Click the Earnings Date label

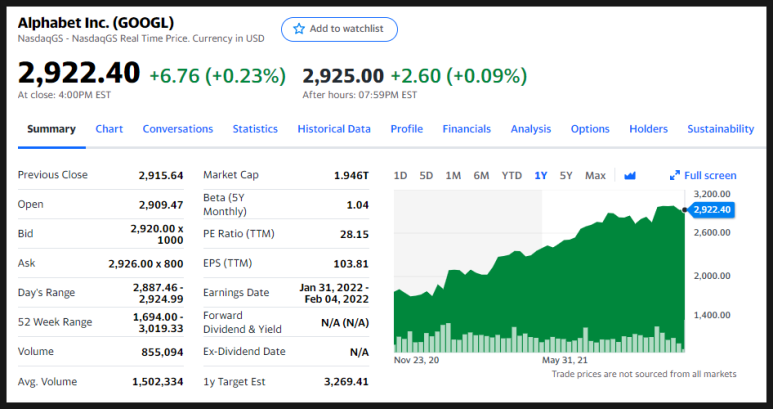click(x=236, y=293)
